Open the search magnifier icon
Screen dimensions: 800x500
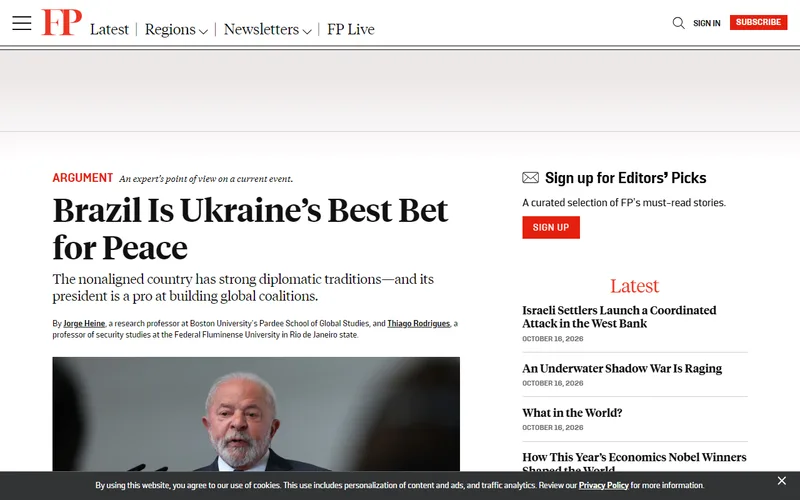coord(678,23)
